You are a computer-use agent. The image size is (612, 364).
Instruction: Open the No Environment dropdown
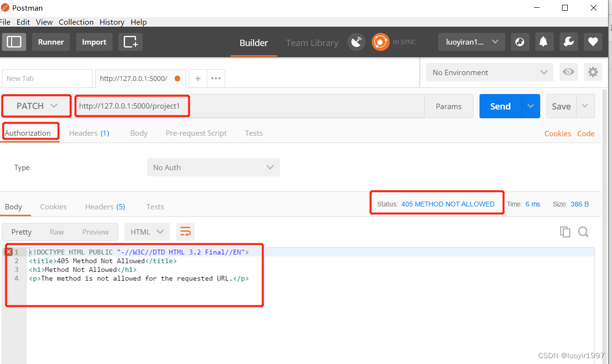(489, 72)
